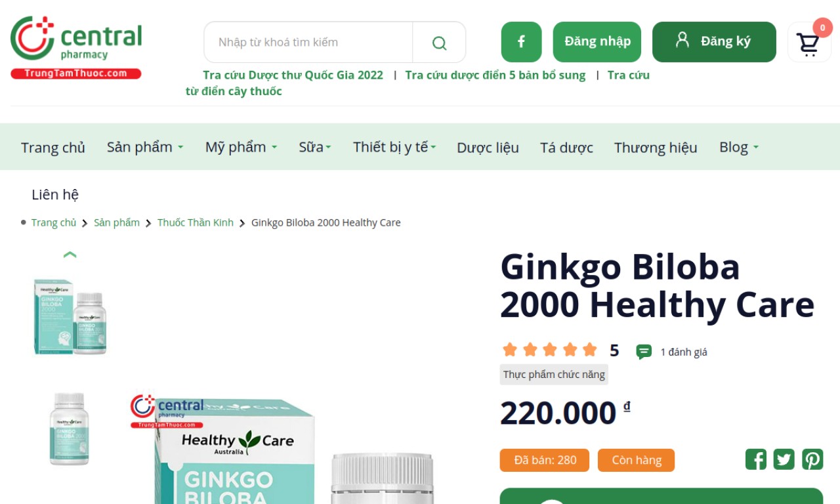Share product on Facebook icon
Viewport: 840px width, 504px height.
tap(755, 459)
